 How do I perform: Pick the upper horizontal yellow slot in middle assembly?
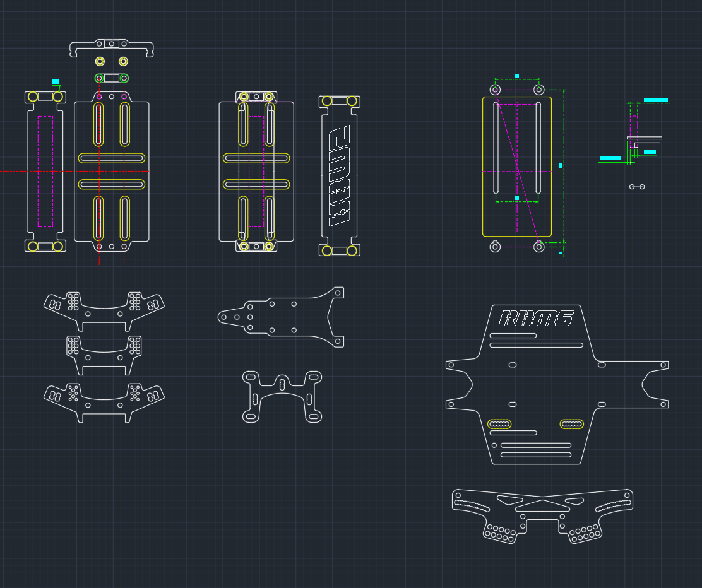pos(256,158)
